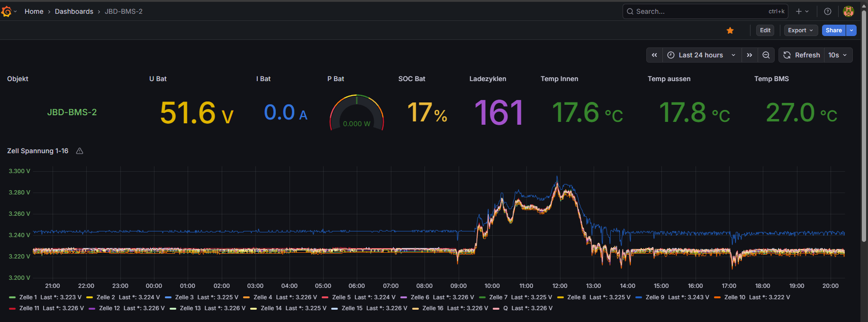
Task: Zoom out the time range
Action: [x=766, y=55]
